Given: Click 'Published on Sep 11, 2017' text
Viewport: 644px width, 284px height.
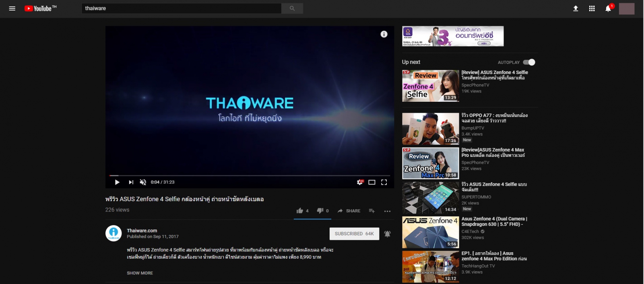Looking at the screenshot, I should (x=153, y=237).
